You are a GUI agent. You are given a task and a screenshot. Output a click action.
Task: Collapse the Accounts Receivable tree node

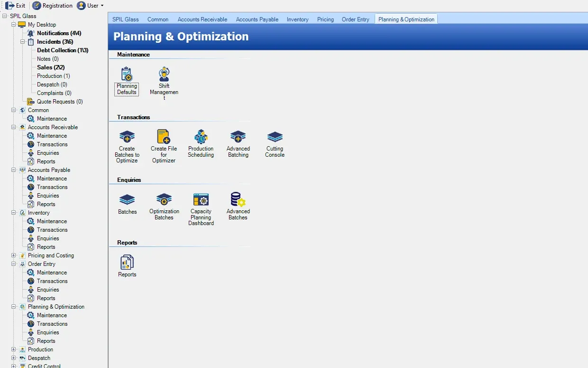(x=14, y=127)
